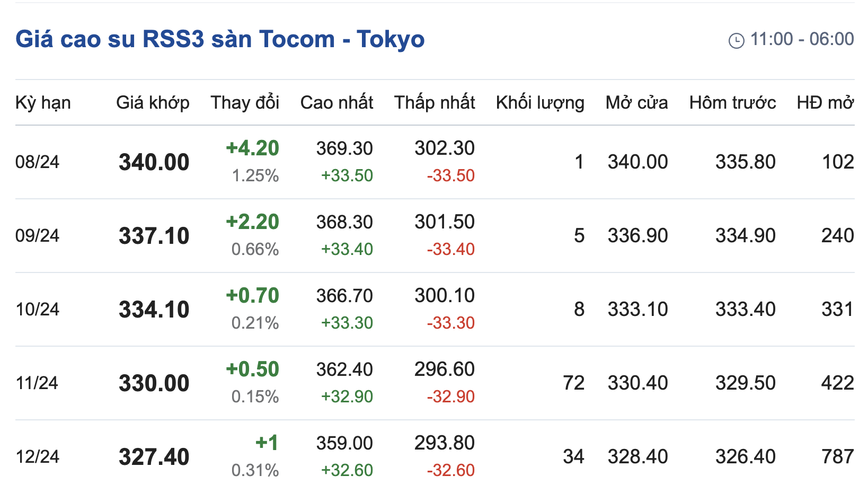Select the 09/24 contract row label
Viewport: 868px width, 493px height.
(x=37, y=235)
